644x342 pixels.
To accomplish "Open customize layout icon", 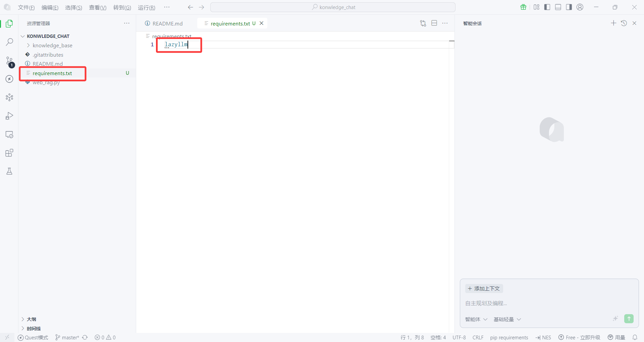I will click(x=536, y=7).
